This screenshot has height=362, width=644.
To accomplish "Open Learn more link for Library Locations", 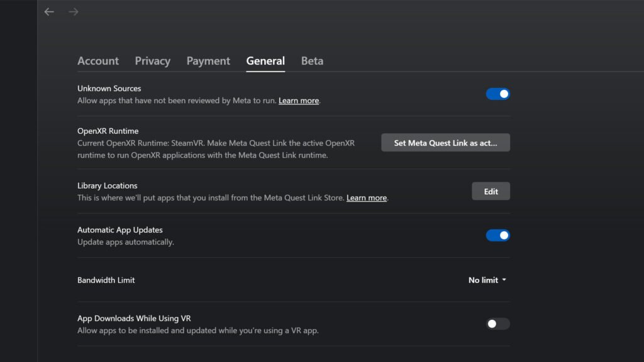I will coord(367,198).
